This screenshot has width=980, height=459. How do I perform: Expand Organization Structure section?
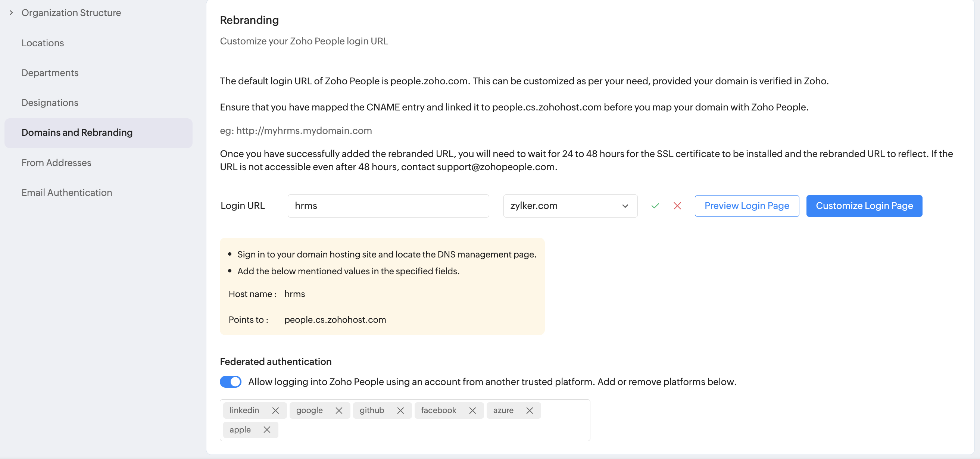click(x=12, y=13)
